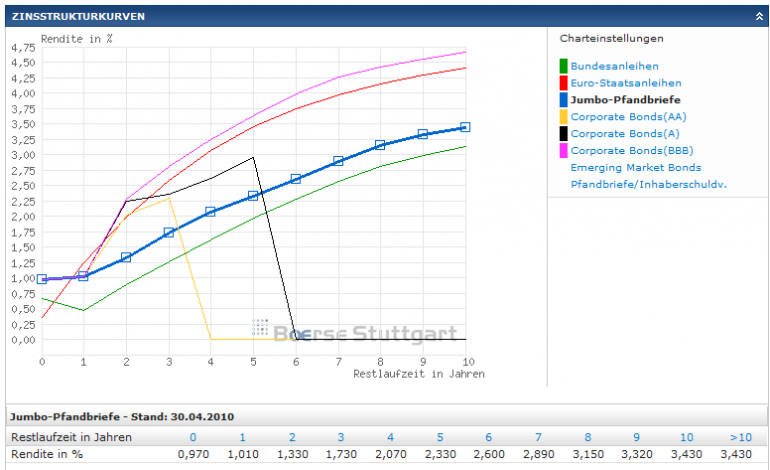Click the Jumbo-Pfandbriefe data marker at 6 years
Viewport: 770px width, 470px height.
296,179
